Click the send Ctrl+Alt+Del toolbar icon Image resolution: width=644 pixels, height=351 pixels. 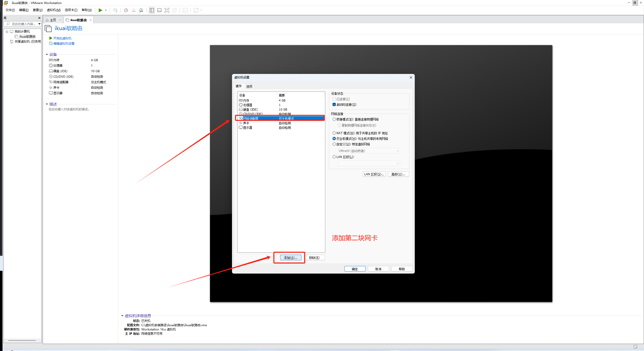point(115,10)
